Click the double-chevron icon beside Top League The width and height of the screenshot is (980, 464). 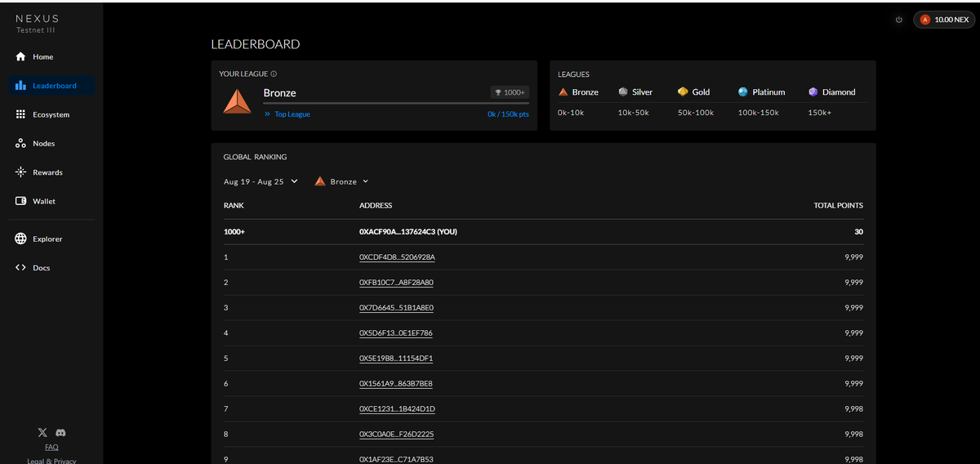(267, 114)
